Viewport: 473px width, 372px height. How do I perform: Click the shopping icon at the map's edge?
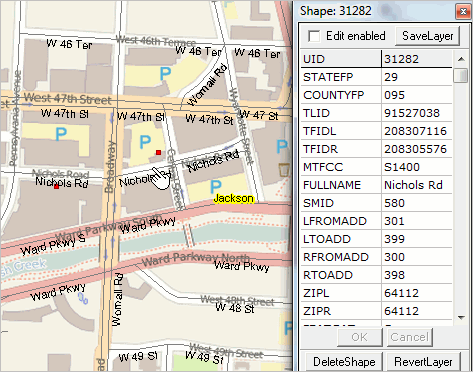(x=284, y=170)
